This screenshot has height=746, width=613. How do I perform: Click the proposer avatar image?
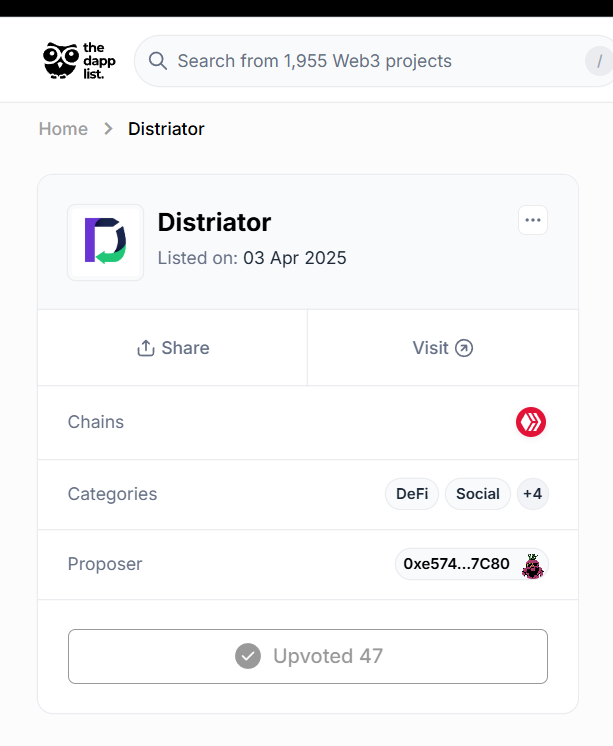click(533, 565)
